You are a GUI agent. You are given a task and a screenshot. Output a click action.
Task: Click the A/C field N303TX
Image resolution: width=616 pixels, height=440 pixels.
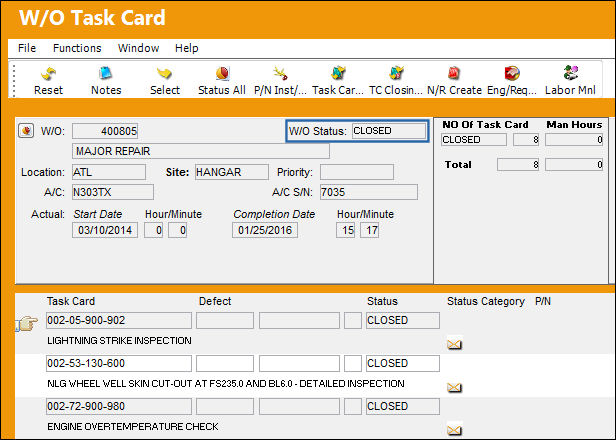click(113, 192)
